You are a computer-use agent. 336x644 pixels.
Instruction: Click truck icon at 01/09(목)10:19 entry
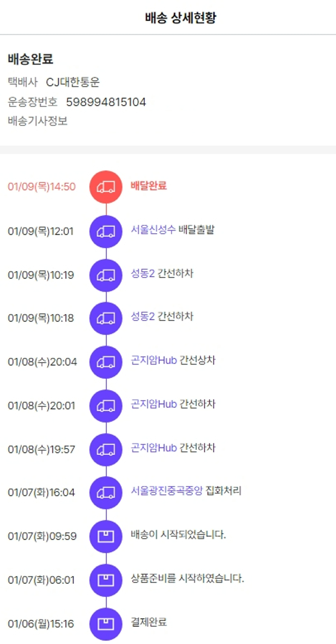(106, 275)
